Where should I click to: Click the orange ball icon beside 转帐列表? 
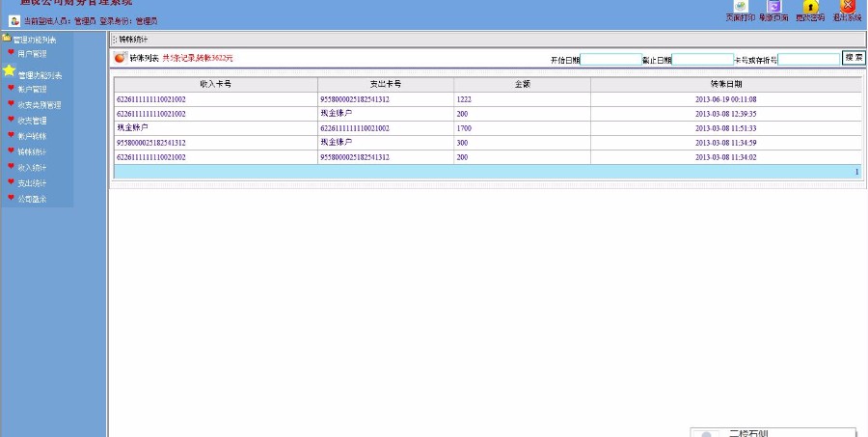[x=121, y=58]
